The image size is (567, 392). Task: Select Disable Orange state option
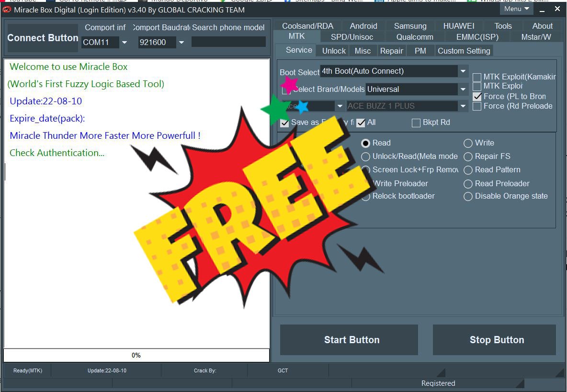(x=468, y=197)
